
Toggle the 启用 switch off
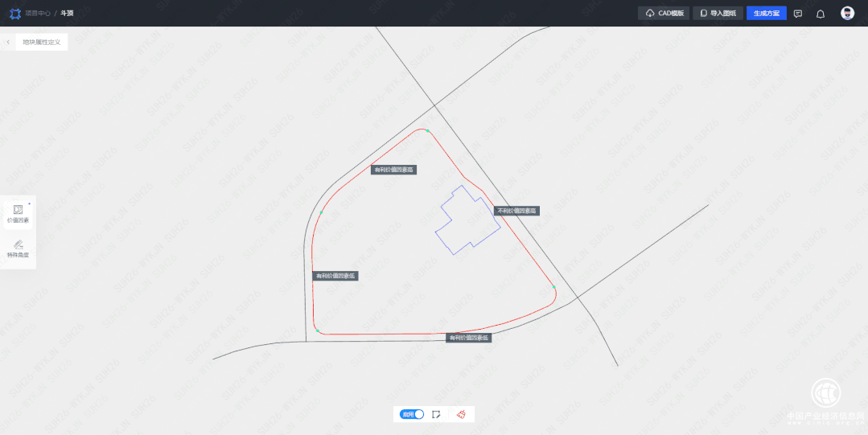413,414
